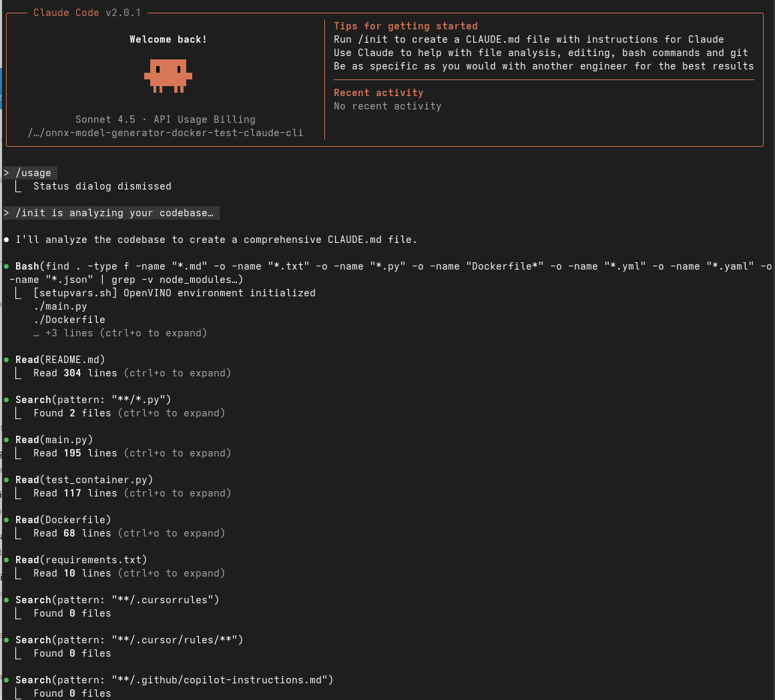The width and height of the screenshot is (775, 700).
Task: Click the green dot beside Search cursorrules pattern
Action: click(x=7, y=600)
